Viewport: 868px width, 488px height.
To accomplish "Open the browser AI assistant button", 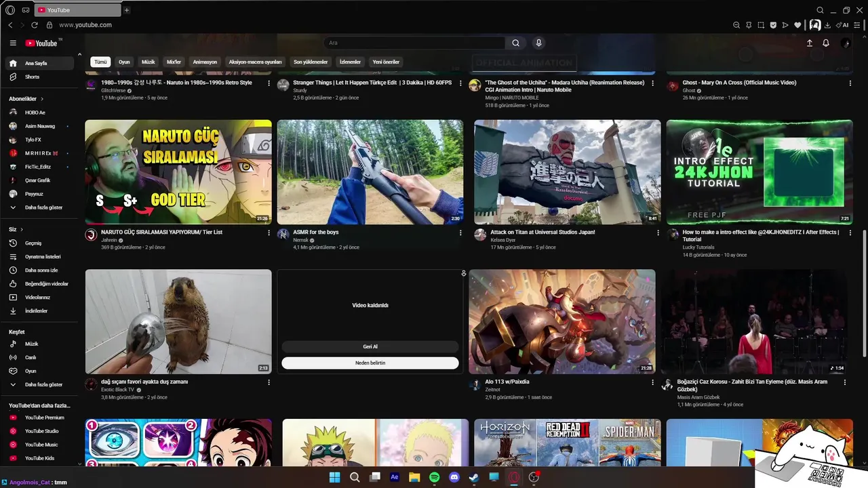I will coord(842,25).
